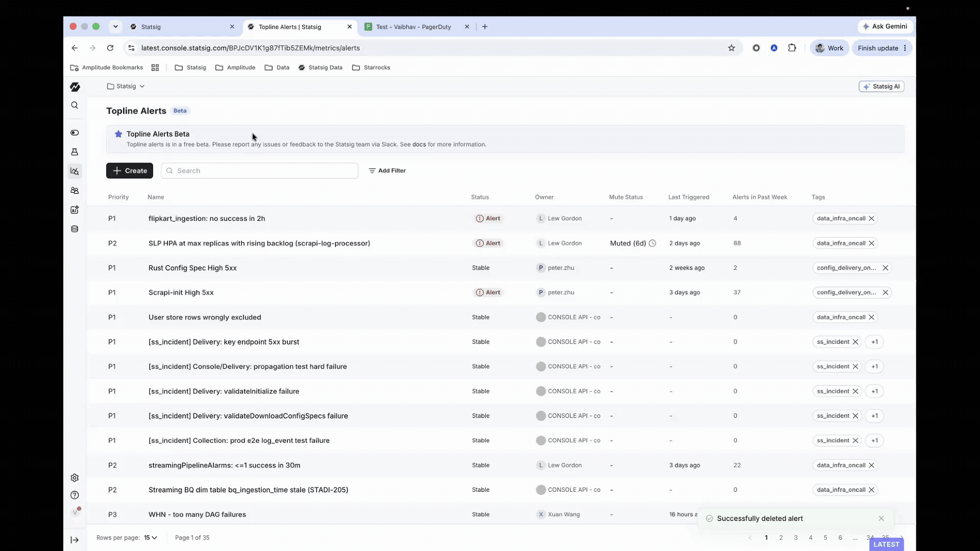Open the settings gear in the sidebar
980x551 pixels.
pos(75,478)
